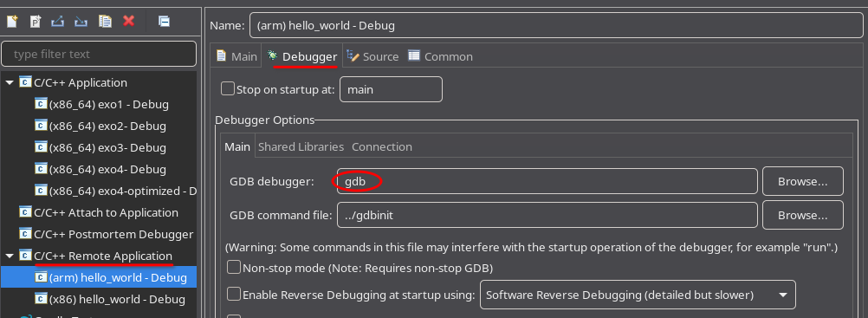Click the bug icon on the Debugger tab
Image resolution: width=868 pixels, height=318 pixels.
(272, 55)
